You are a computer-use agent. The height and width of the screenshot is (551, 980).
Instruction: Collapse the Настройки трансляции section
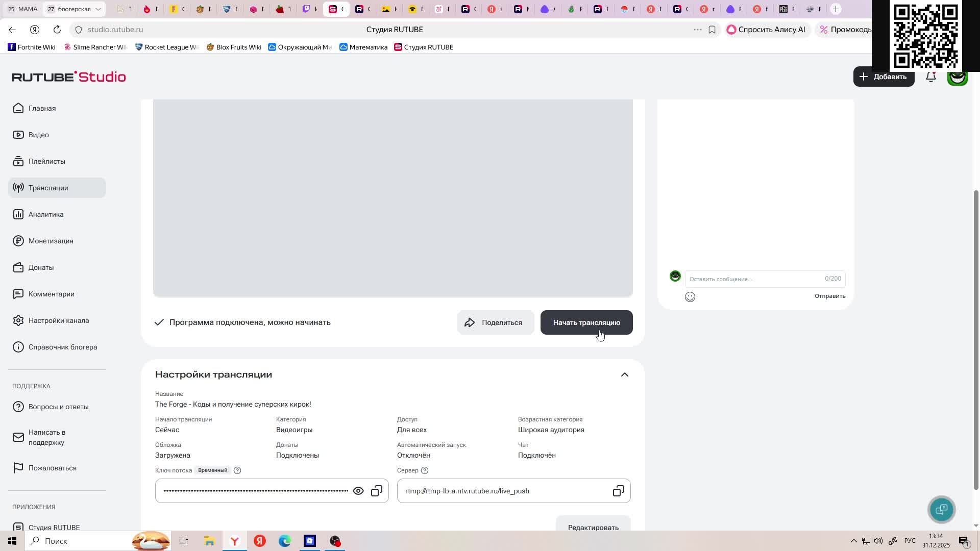tap(624, 374)
